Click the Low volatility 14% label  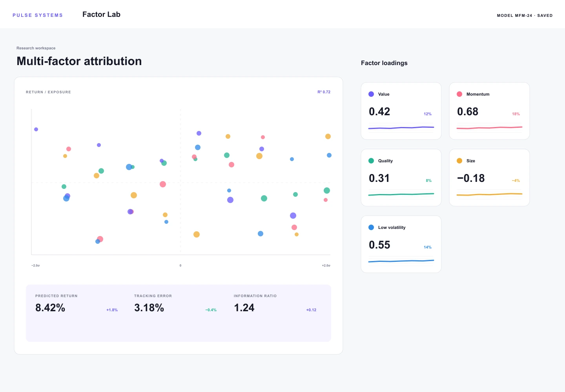coord(428,247)
